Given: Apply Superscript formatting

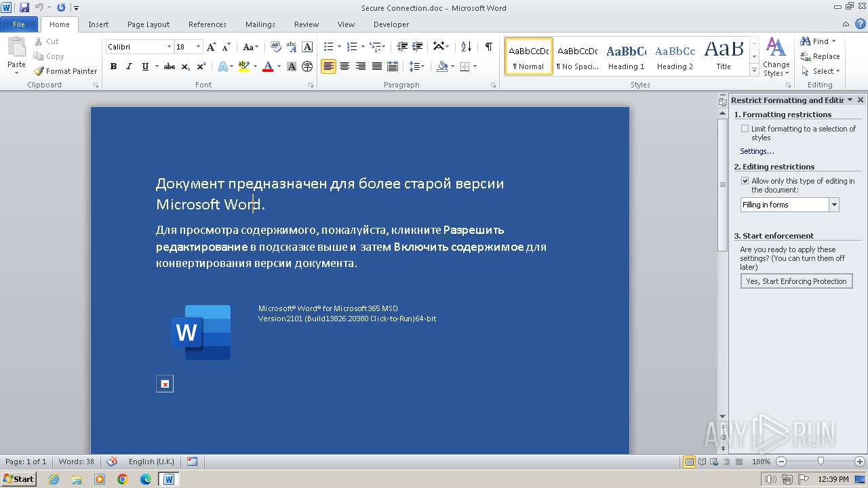Looking at the screenshot, I should 201,66.
